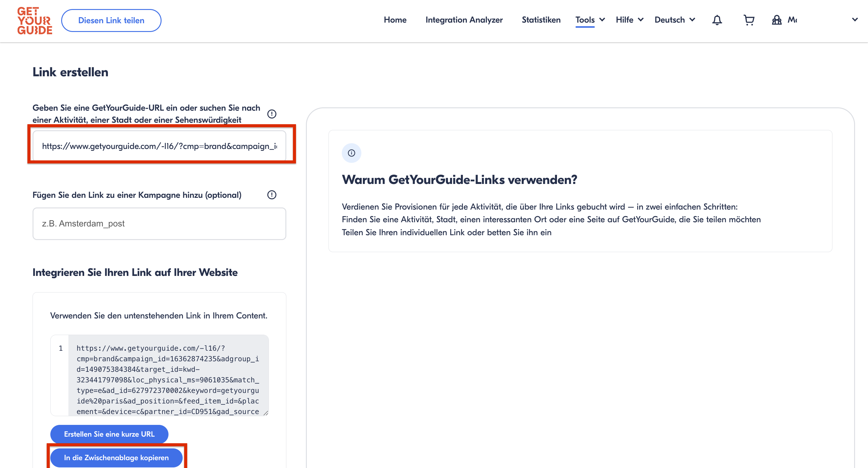Open the shopping cart icon

click(748, 20)
